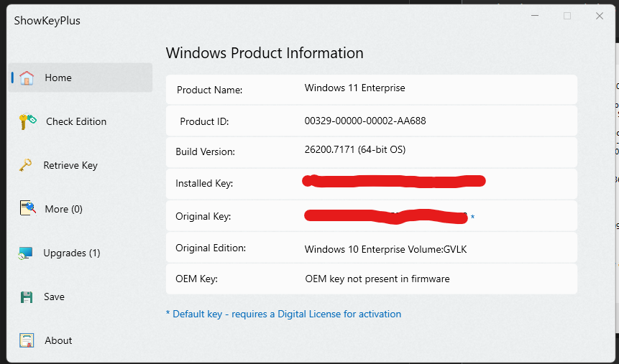Image resolution: width=619 pixels, height=364 pixels.
Task: Click the Product ID label
Action: click(x=204, y=121)
